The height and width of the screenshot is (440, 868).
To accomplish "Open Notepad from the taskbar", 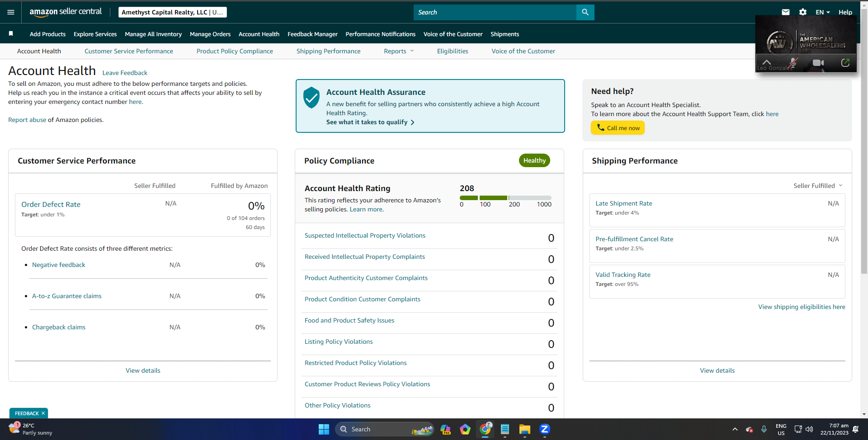I will [505, 429].
